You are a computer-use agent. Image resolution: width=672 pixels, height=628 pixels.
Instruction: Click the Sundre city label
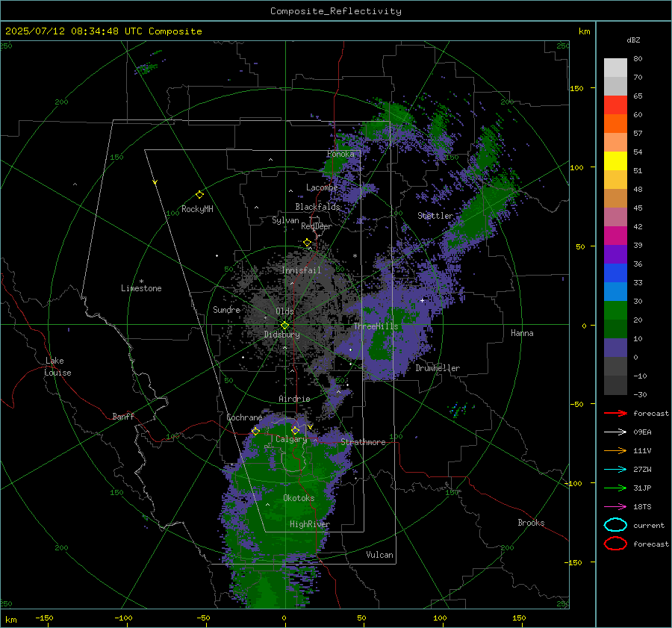226,310
